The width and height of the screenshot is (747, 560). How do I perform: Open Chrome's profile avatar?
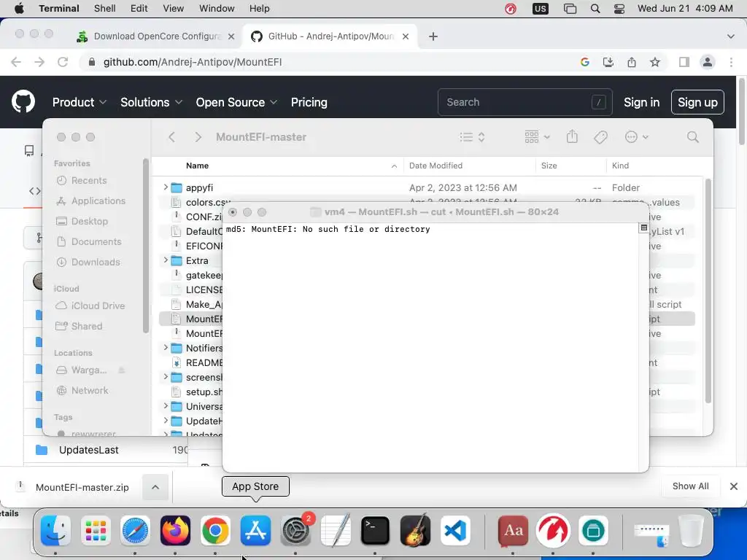click(x=708, y=62)
